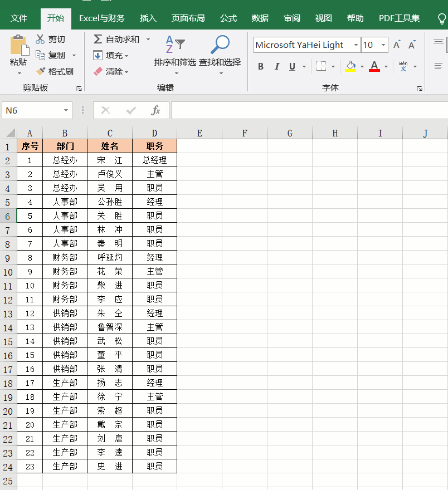The image size is (448, 490).
Task: Select column header H
Action: point(335,134)
